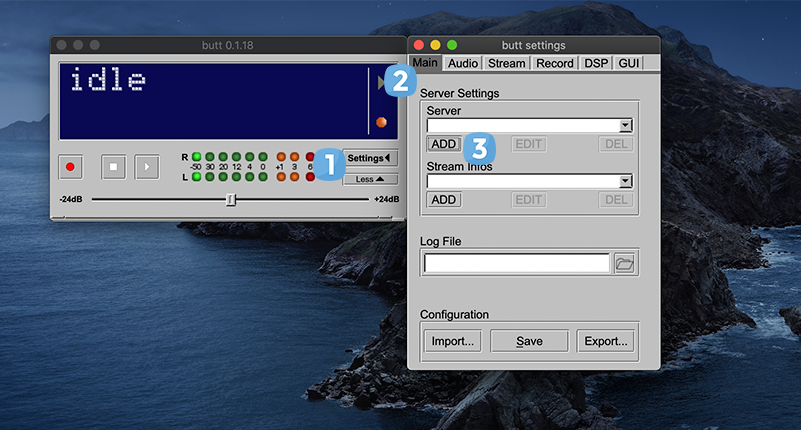Viewport: 801px width, 430px height.
Task: Click the Log File text field
Action: pyautogui.click(x=516, y=264)
